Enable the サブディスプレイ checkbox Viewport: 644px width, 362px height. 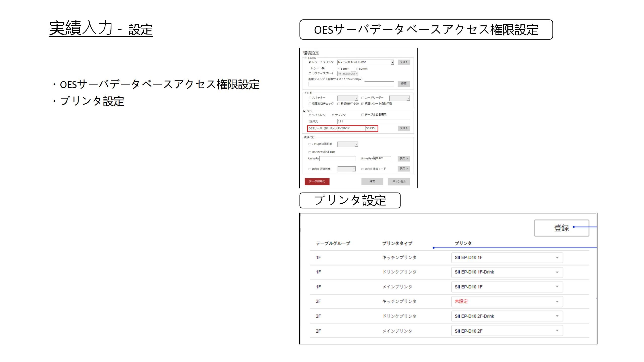coord(310,73)
